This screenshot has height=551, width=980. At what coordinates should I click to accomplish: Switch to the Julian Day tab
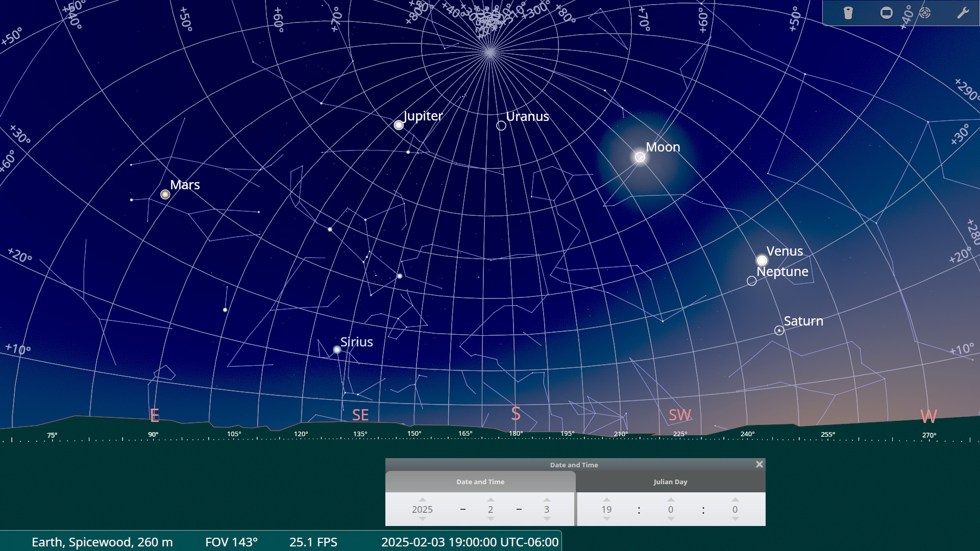(670, 482)
